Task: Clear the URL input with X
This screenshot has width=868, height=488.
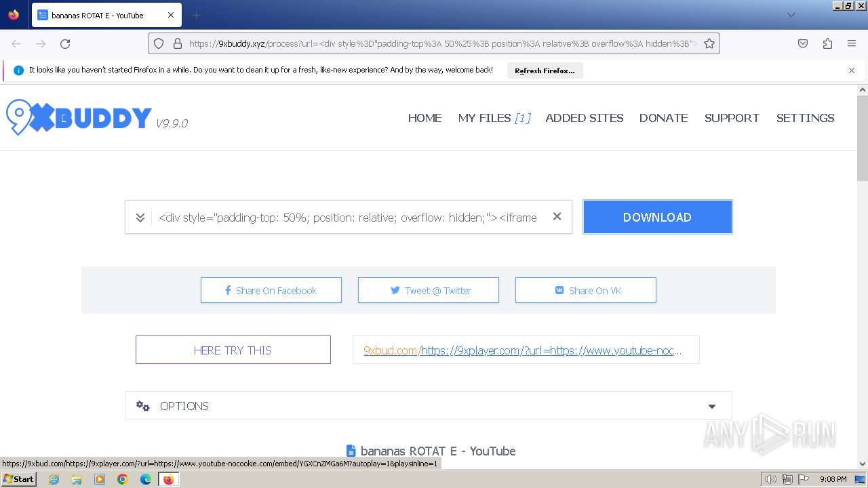Action: tap(557, 217)
